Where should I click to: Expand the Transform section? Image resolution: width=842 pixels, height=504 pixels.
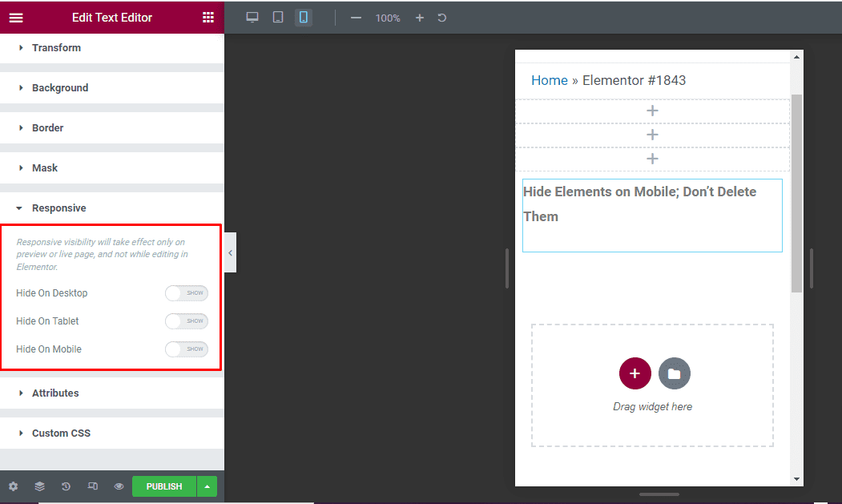point(56,47)
